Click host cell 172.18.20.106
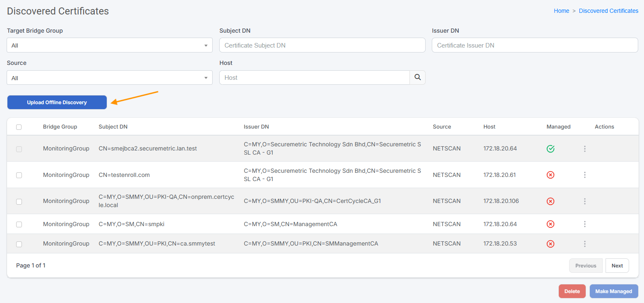Screen dimensions: 644x303 point(501,201)
